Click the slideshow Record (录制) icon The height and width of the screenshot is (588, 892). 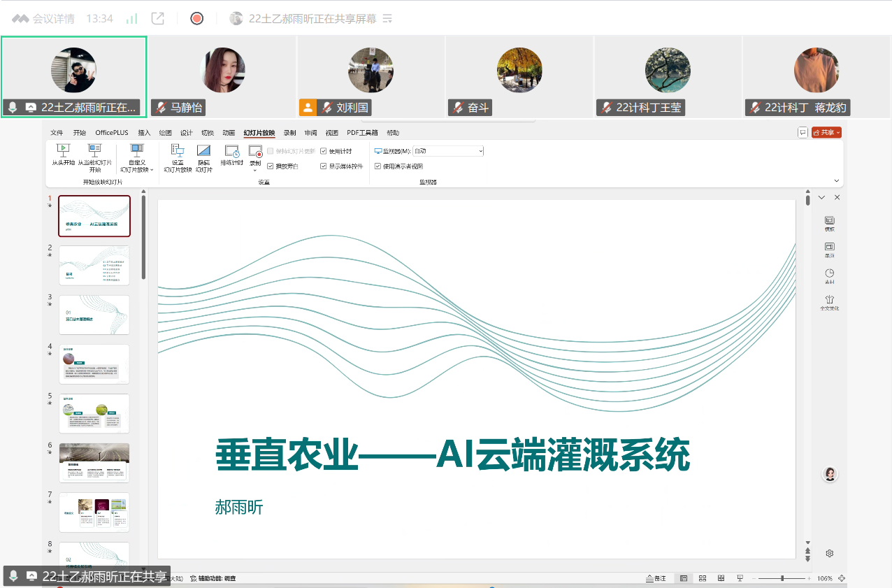pos(255,150)
